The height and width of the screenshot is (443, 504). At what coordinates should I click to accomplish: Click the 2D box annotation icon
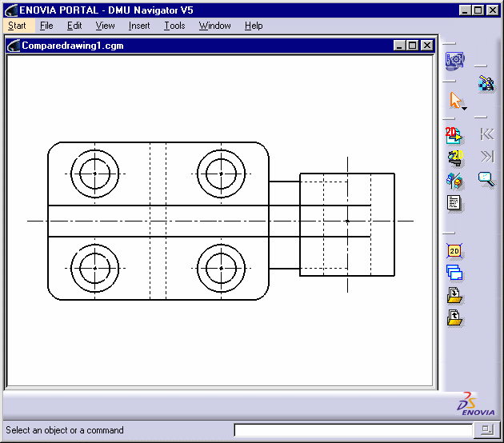coord(454,251)
